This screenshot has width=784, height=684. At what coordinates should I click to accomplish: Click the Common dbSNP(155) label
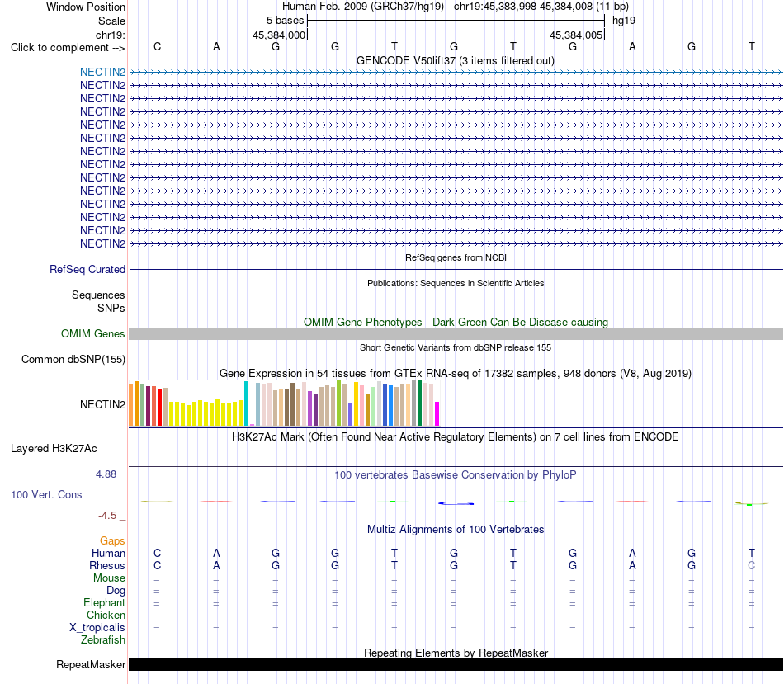click(73, 360)
